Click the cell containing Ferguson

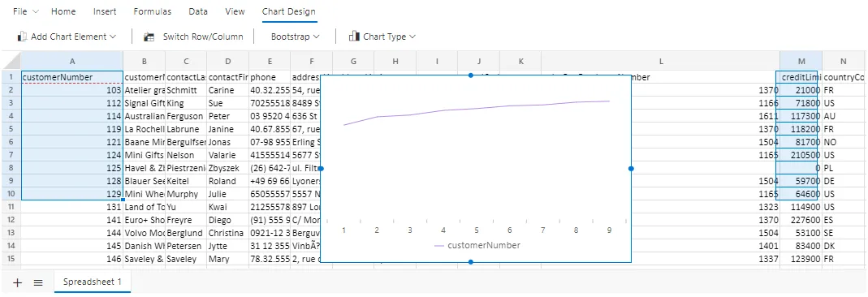click(x=186, y=116)
